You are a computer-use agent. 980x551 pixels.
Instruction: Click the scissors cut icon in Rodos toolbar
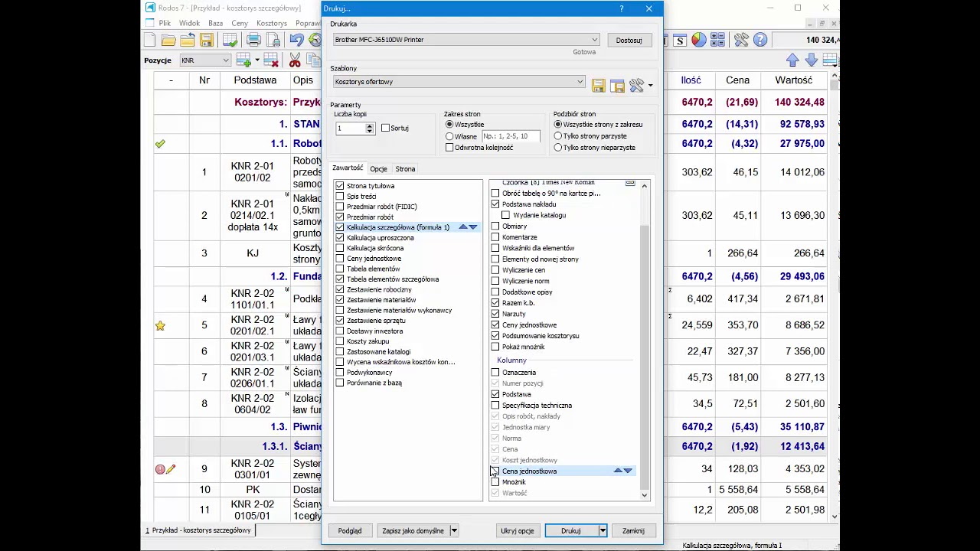click(295, 60)
